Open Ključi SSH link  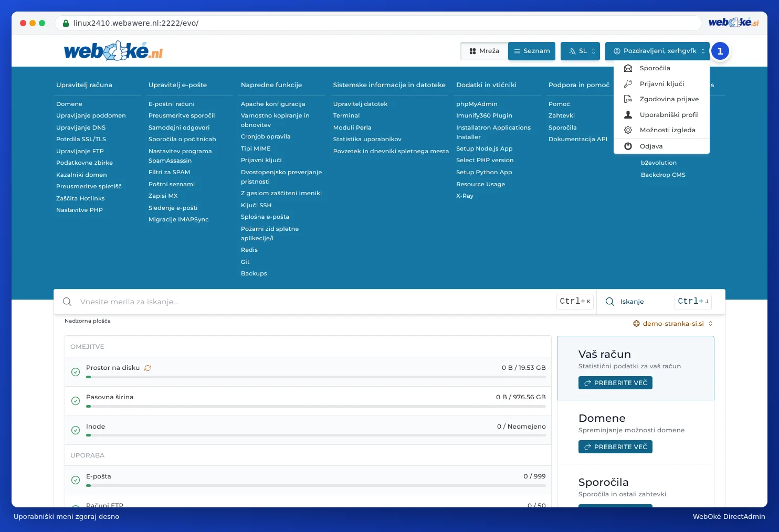pyautogui.click(x=256, y=205)
